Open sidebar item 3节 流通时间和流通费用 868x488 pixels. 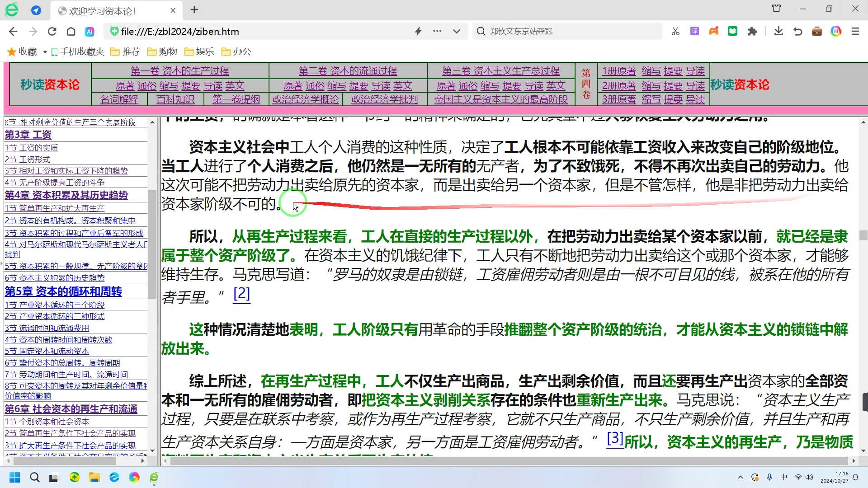pyautogui.click(x=47, y=328)
